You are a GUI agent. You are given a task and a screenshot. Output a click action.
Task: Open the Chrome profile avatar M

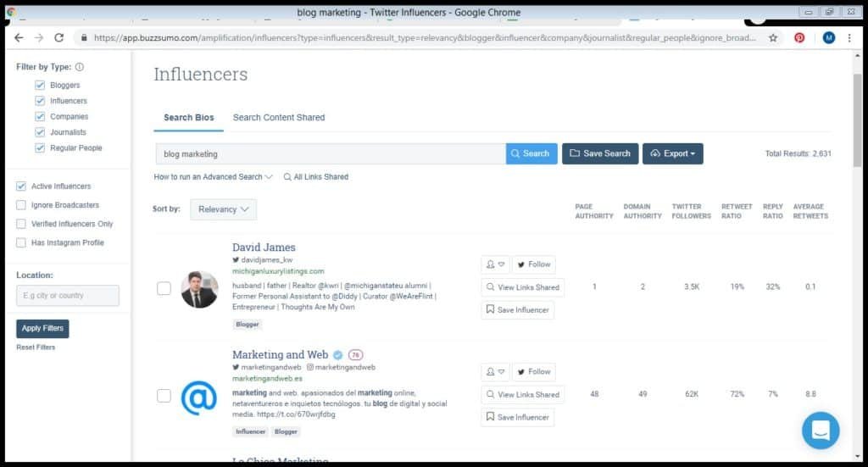(829, 37)
